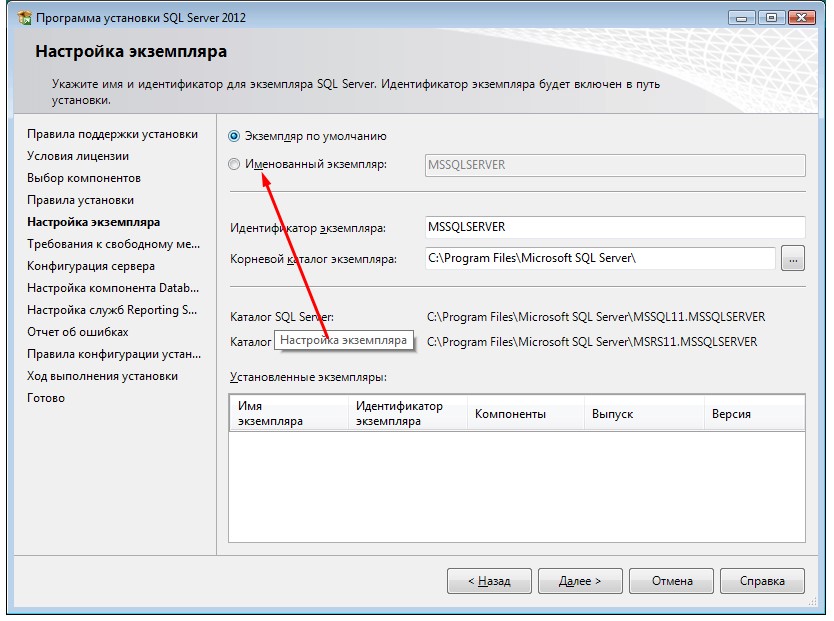Screen dimensions: 834x621
Task: Open the Ход выполнения установки step
Action: [x=103, y=376]
